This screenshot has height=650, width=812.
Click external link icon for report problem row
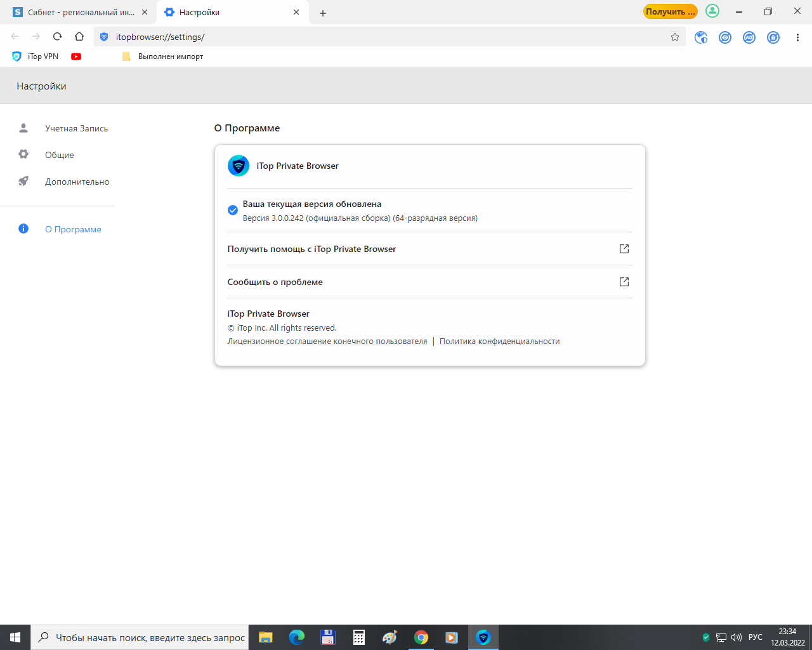click(624, 282)
